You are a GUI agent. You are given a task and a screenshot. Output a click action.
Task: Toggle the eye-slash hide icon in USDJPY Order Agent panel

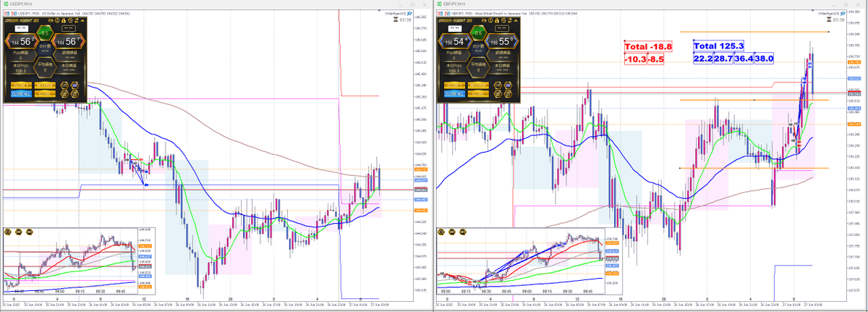click(51, 20)
